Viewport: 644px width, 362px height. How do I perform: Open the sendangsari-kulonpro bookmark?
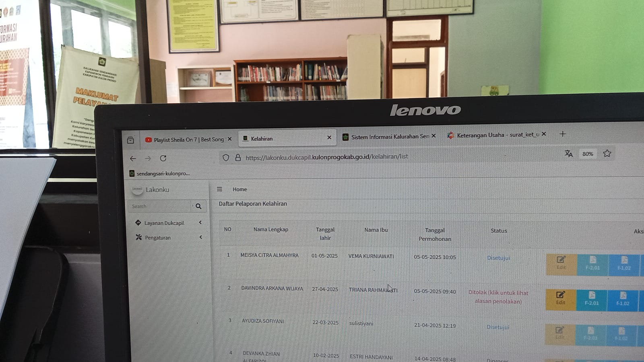pyautogui.click(x=159, y=173)
